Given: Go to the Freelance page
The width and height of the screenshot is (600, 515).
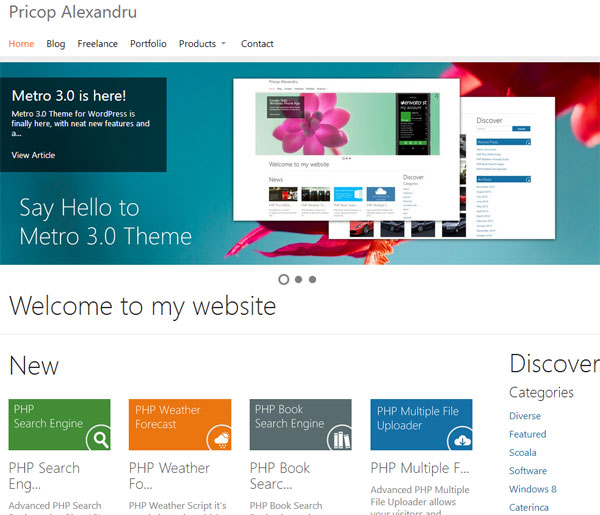Looking at the screenshot, I should [98, 44].
